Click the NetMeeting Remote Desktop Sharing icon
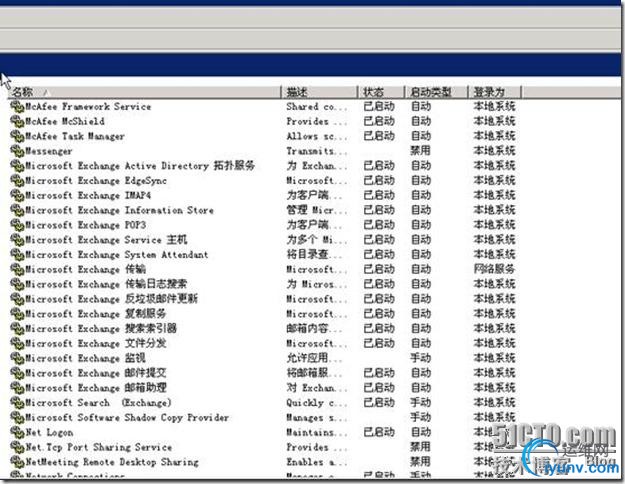This screenshot has width=625, height=484. [x=17, y=462]
